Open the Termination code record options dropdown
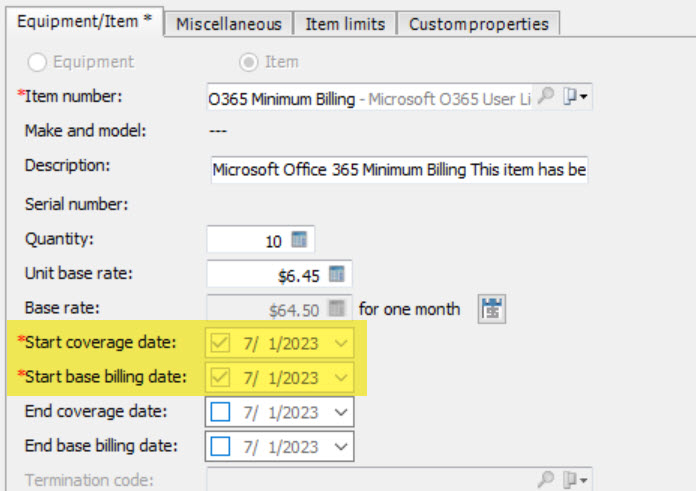The height and width of the screenshot is (491, 696). 575,479
